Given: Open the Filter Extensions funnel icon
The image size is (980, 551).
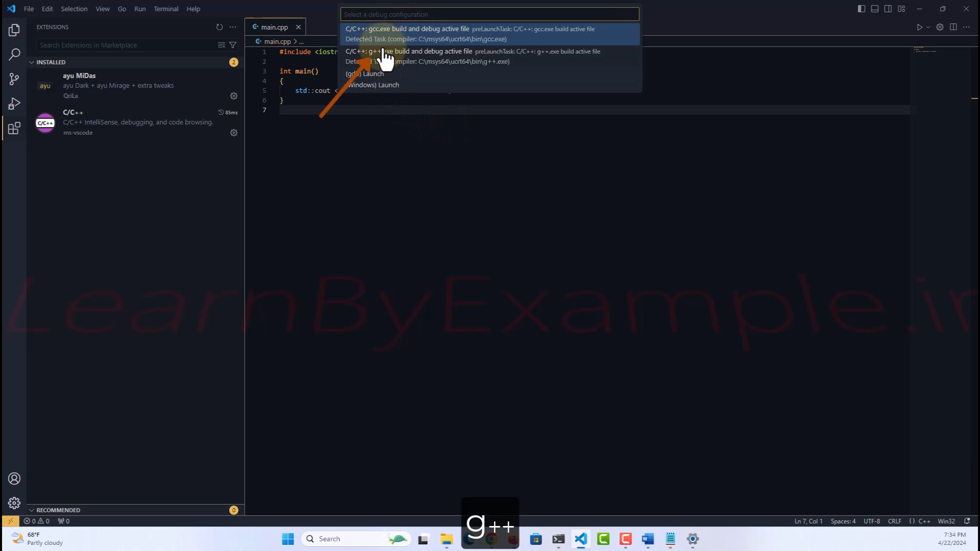Looking at the screenshot, I should (x=233, y=45).
